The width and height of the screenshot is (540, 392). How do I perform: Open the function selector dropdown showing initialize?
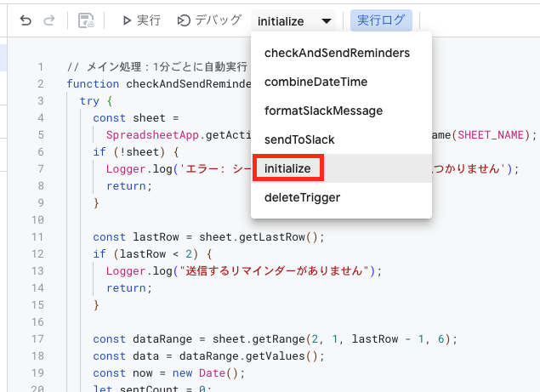[293, 21]
